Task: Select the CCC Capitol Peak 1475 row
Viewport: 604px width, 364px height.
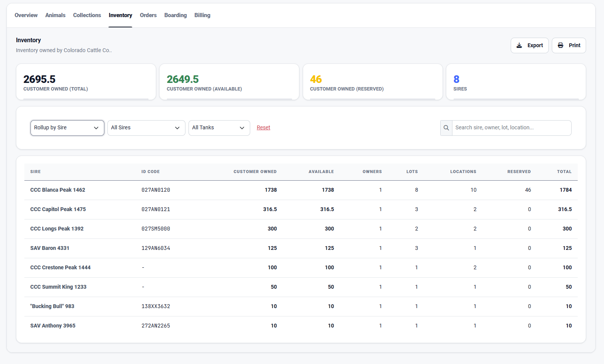Action: click(x=301, y=209)
